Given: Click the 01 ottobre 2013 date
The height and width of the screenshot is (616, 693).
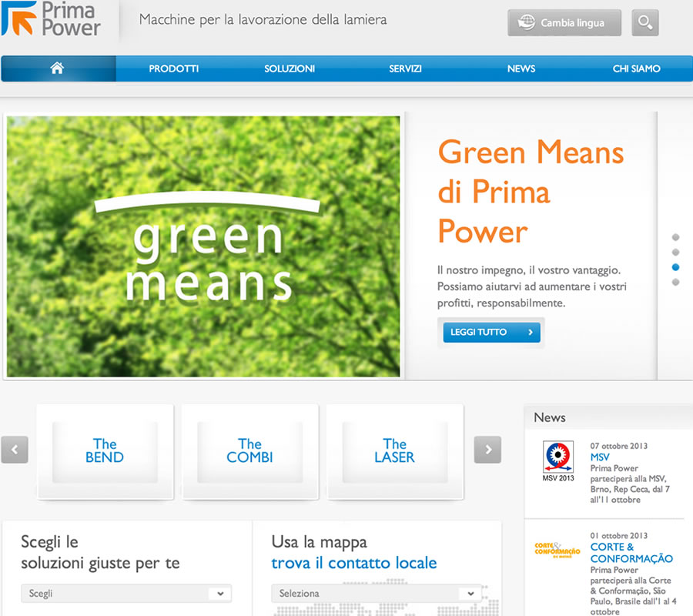Looking at the screenshot, I should [619, 536].
